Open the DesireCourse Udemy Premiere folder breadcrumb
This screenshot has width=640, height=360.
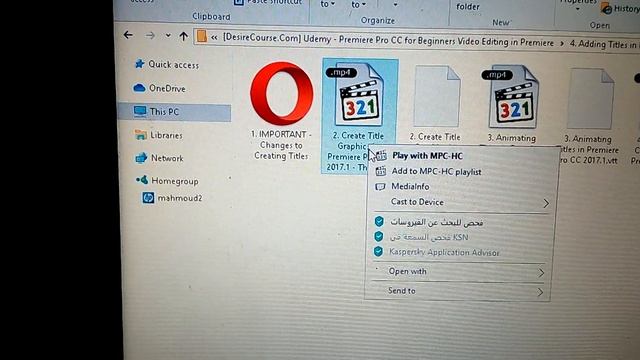point(388,40)
